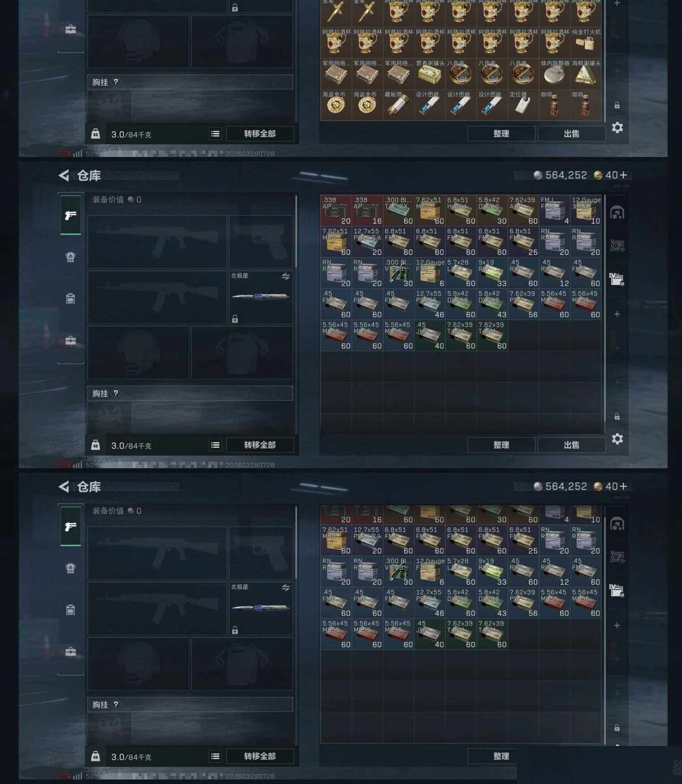The image size is (682, 784).
Task: Select fully labeled .338 AP stack of 16
Action: (x=367, y=210)
